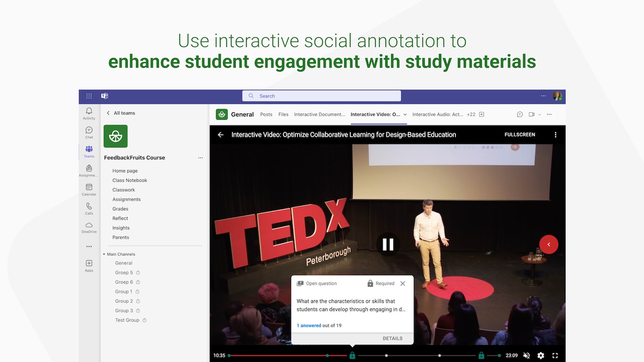
Task: Show more apps via rail ellipsis
Action: [x=89, y=247]
